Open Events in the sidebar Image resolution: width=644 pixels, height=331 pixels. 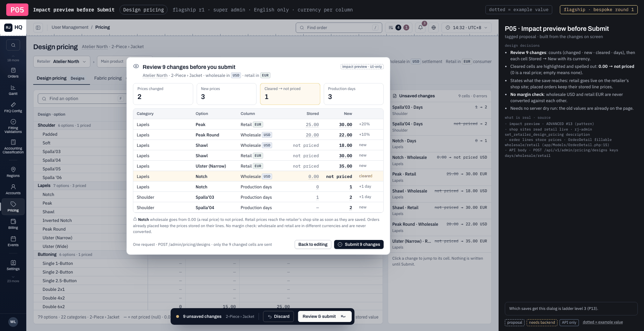point(13,241)
